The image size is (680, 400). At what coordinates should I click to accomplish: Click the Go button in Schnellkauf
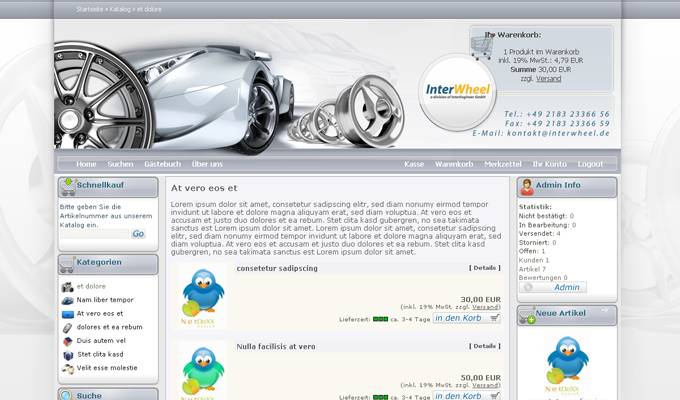[x=138, y=234]
